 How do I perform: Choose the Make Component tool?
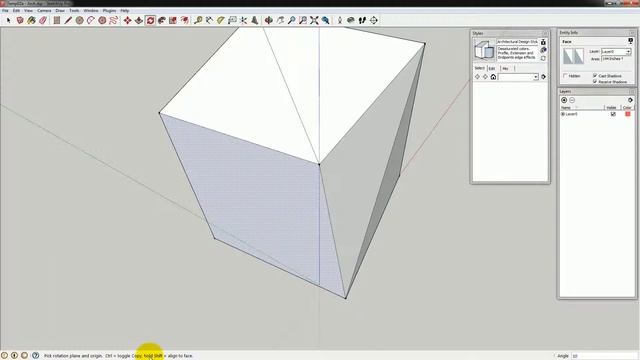point(20,20)
